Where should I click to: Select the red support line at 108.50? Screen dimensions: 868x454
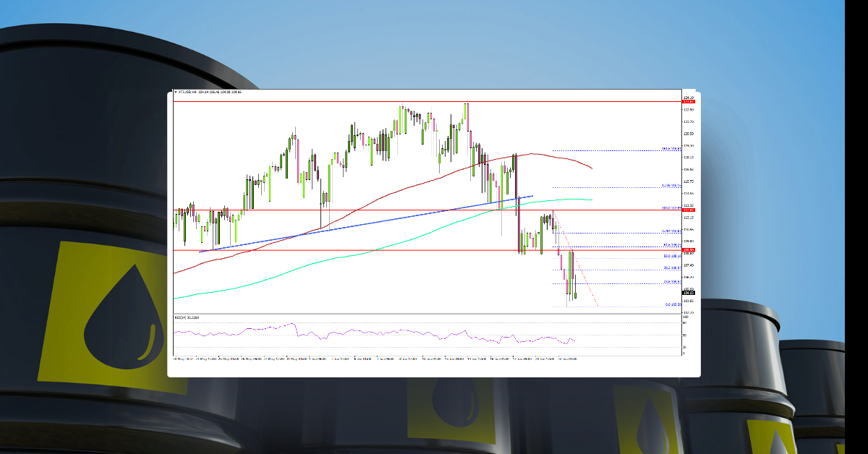(434, 249)
